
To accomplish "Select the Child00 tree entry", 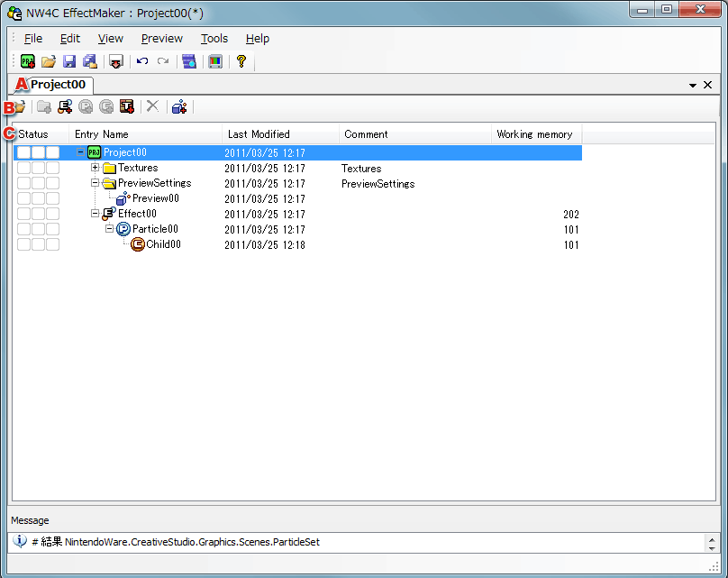I will click(163, 243).
